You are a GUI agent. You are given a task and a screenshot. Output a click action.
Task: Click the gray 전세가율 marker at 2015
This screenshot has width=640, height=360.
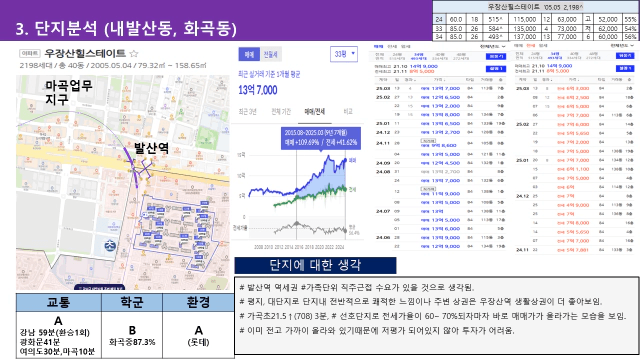pos(297,224)
